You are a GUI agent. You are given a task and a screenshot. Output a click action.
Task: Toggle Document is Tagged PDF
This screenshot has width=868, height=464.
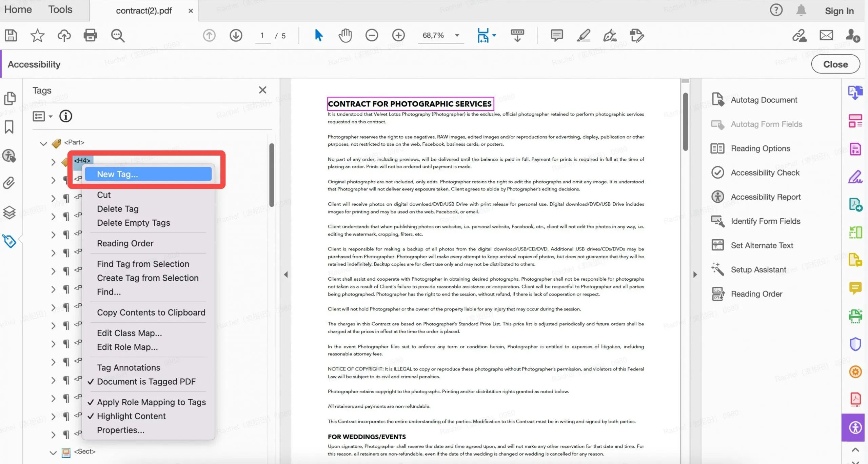click(x=146, y=381)
